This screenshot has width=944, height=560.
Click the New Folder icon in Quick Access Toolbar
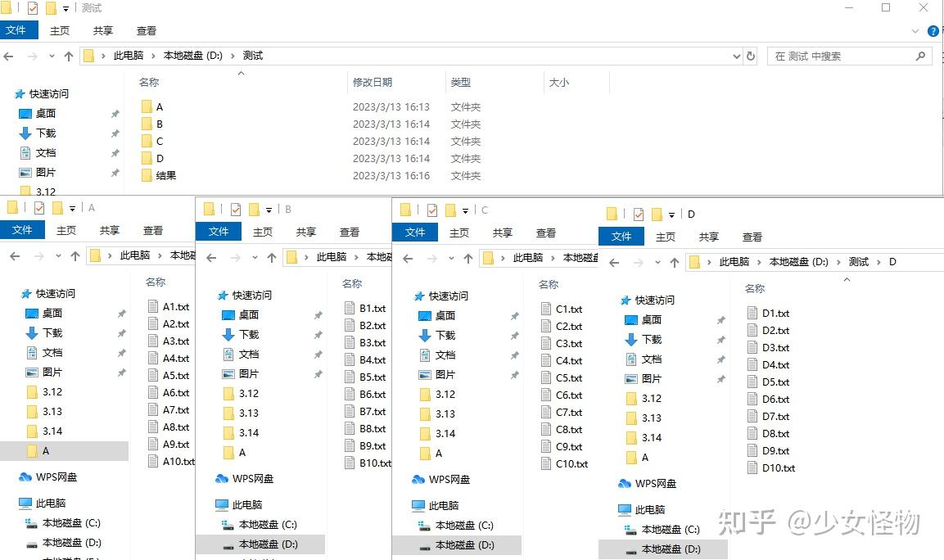pyautogui.click(x=49, y=7)
